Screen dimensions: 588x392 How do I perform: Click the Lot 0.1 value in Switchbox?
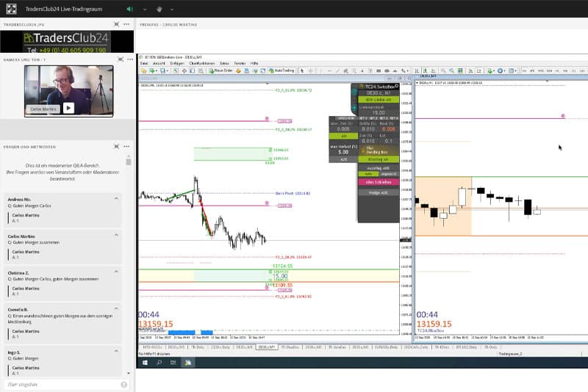point(389,141)
